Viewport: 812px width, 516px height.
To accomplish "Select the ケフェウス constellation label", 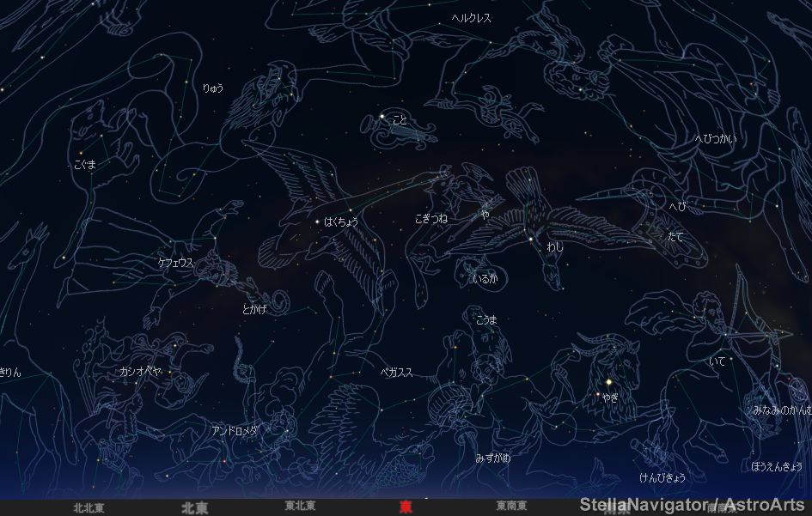I will point(176,262).
